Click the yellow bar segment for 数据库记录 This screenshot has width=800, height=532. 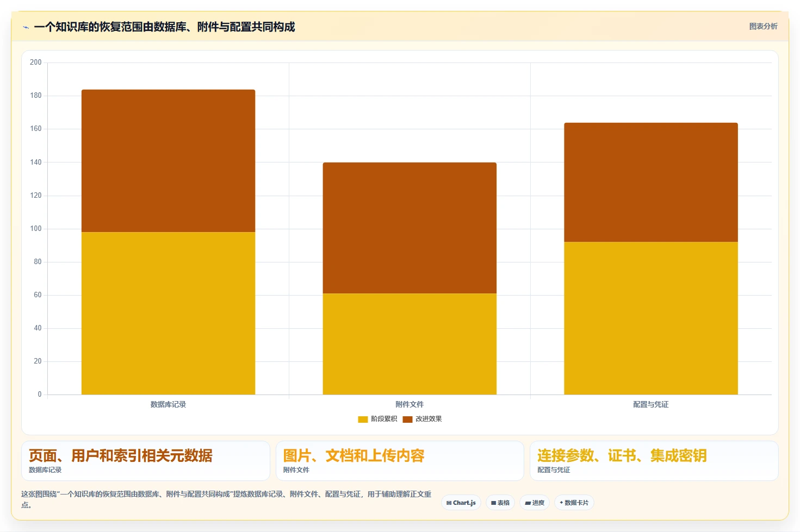[168, 313]
